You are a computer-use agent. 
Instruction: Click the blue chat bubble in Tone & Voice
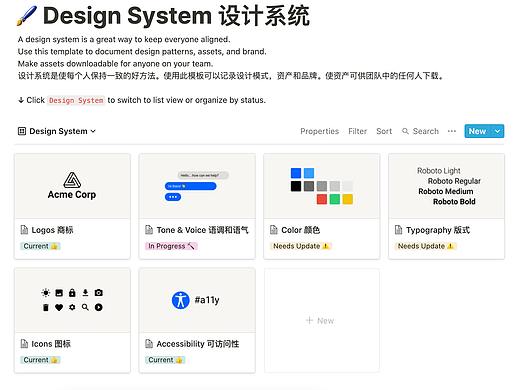[190, 186]
